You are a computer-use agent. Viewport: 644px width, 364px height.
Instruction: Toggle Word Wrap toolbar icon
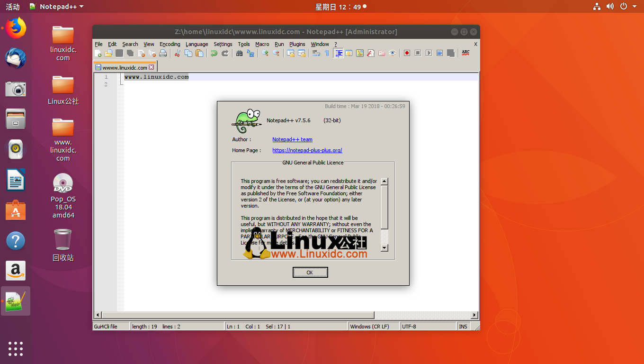(316, 53)
